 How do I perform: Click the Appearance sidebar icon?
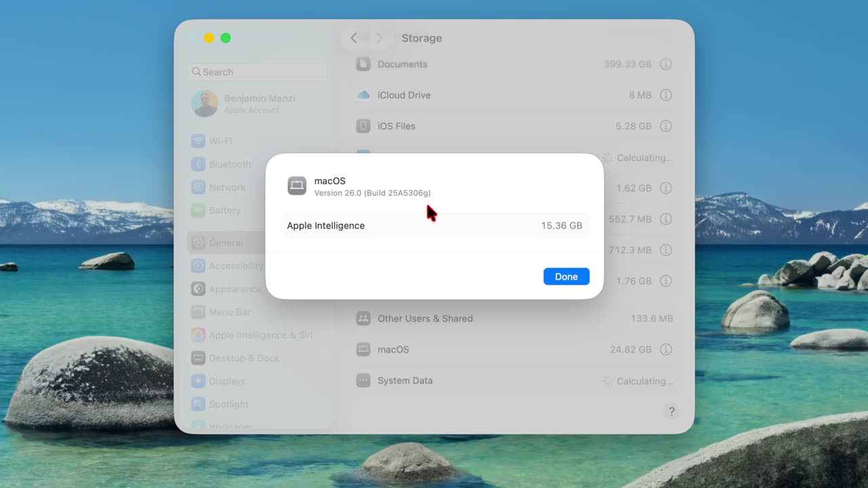pyautogui.click(x=198, y=289)
